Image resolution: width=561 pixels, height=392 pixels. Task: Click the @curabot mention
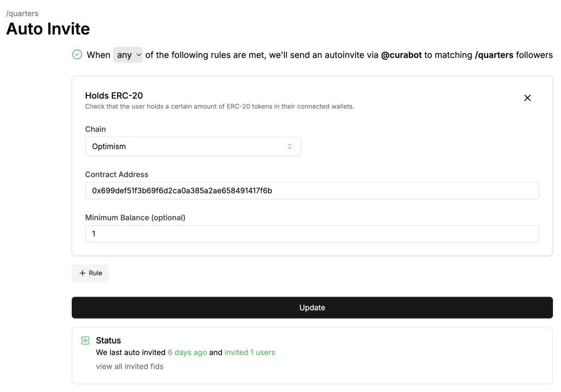point(401,55)
